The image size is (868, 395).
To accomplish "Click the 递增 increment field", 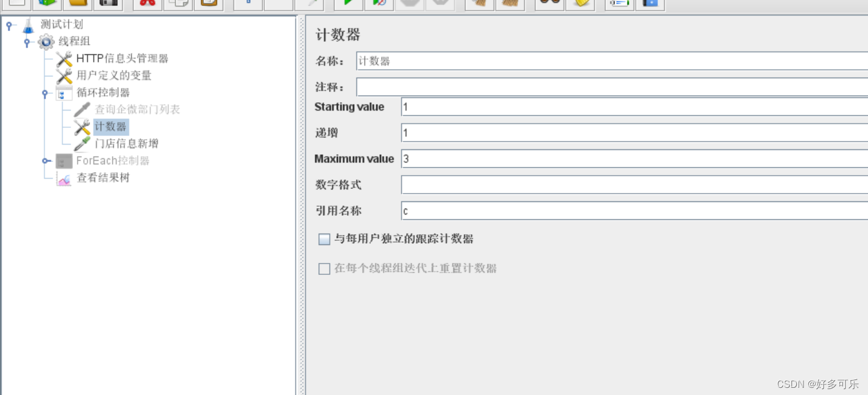I will click(635, 133).
